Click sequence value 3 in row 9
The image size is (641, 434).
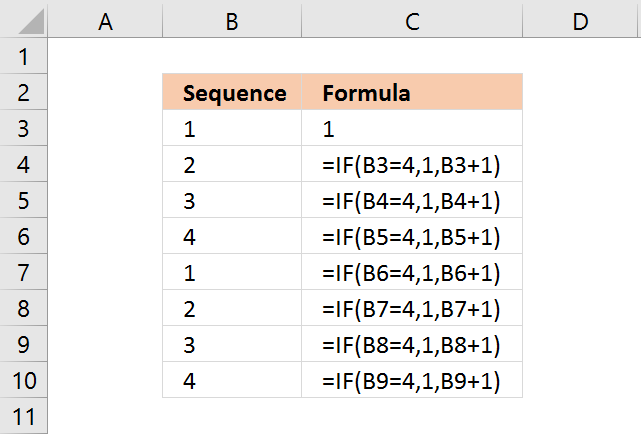232,345
